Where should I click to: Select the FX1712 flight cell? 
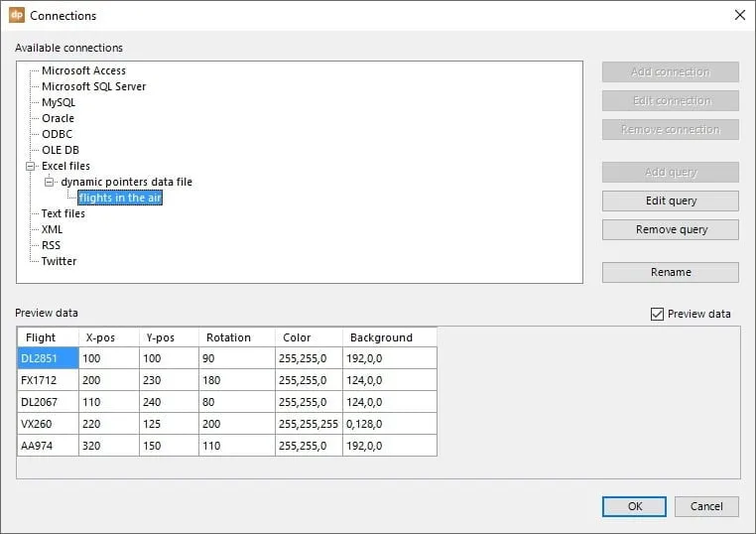[48, 380]
